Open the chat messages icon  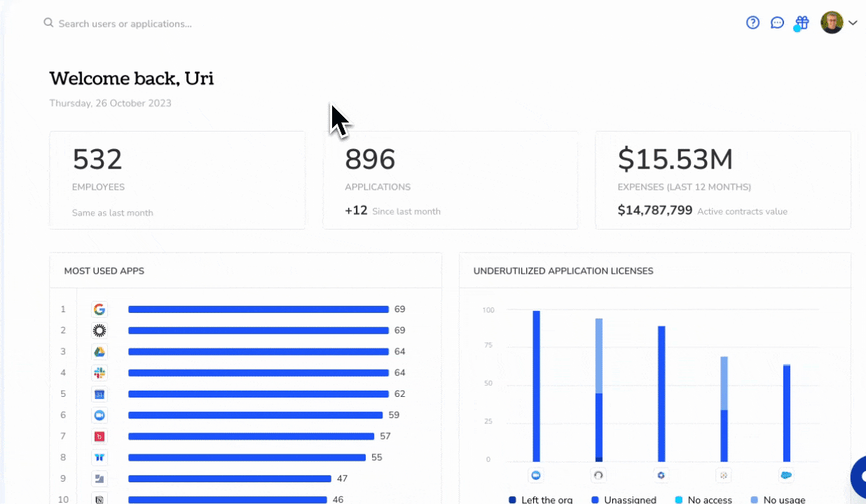(x=777, y=23)
